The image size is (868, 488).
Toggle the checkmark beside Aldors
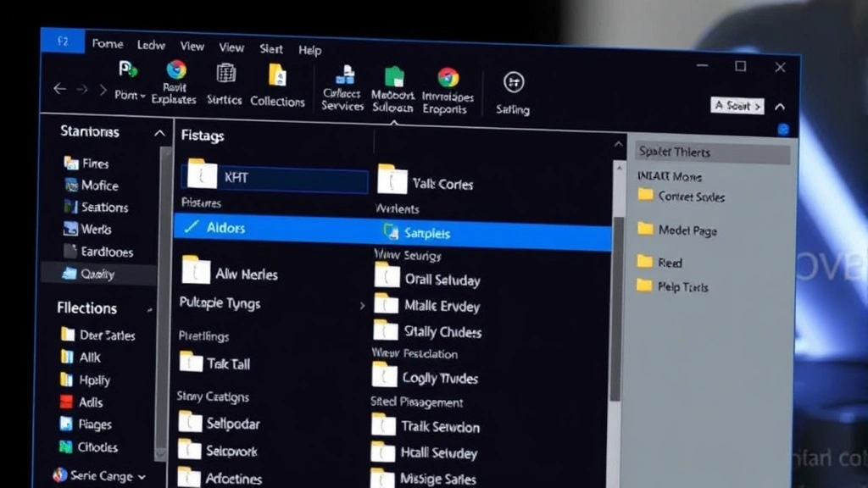click(192, 227)
